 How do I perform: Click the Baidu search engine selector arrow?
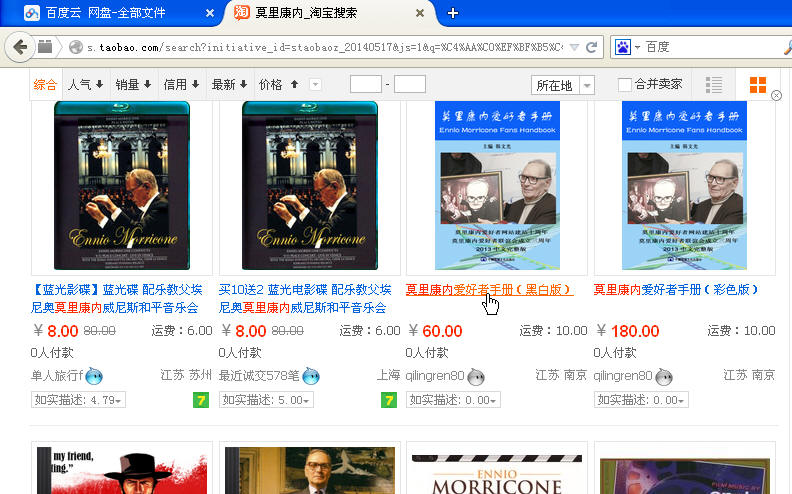click(637, 47)
